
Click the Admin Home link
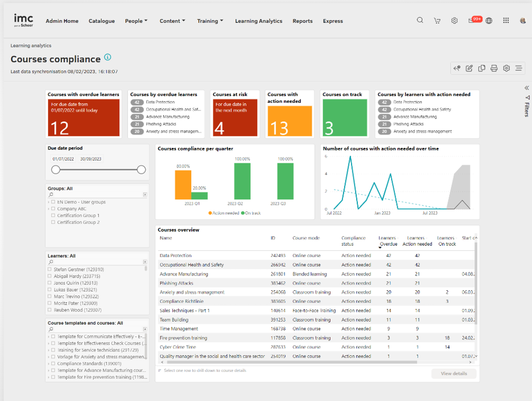click(x=62, y=21)
